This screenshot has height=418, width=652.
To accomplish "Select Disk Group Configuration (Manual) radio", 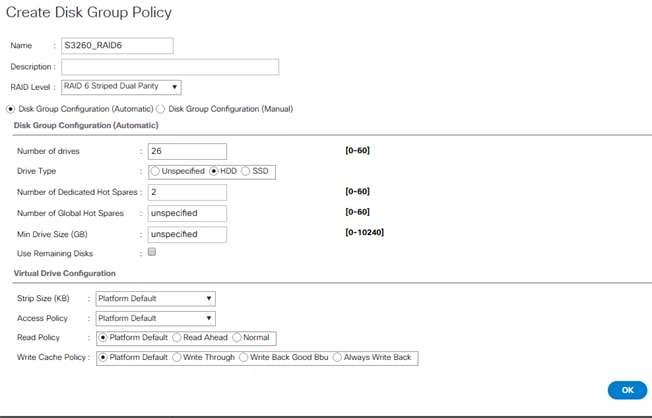I will tap(161, 109).
